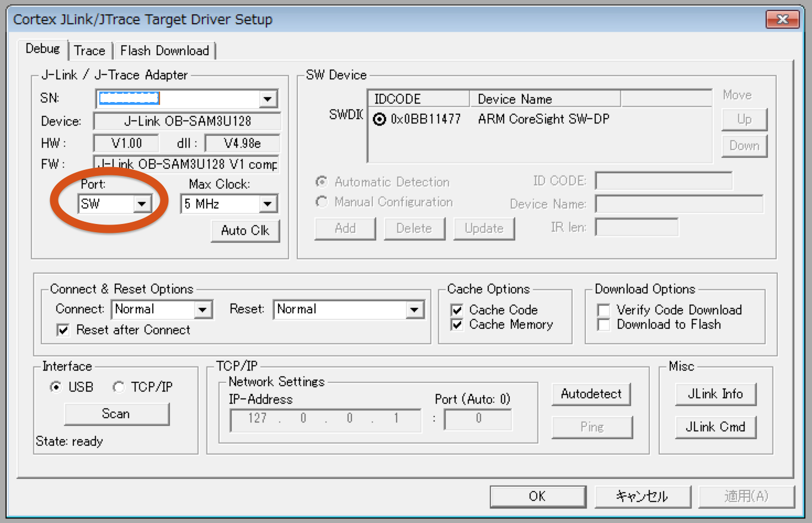Image resolution: width=812 pixels, height=523 pixels.
Task: Switch to the Trace tab
Action: (89, 51)
